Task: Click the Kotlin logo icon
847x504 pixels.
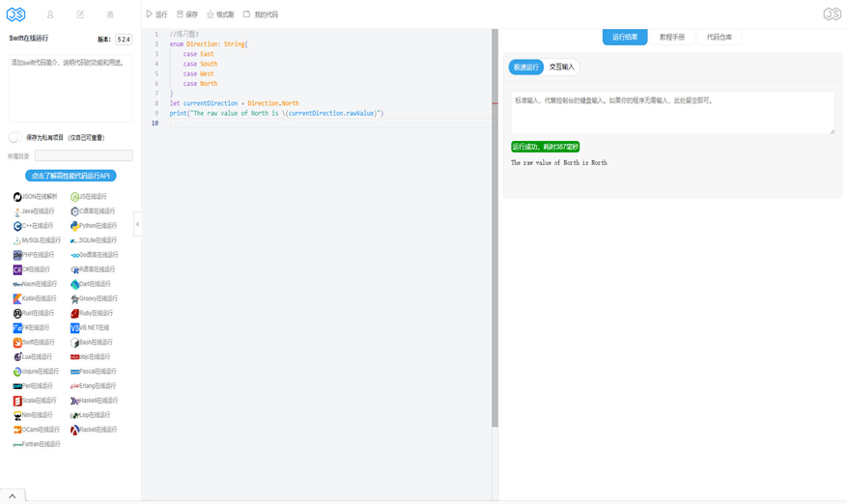Action: click(x=17, y=298)
